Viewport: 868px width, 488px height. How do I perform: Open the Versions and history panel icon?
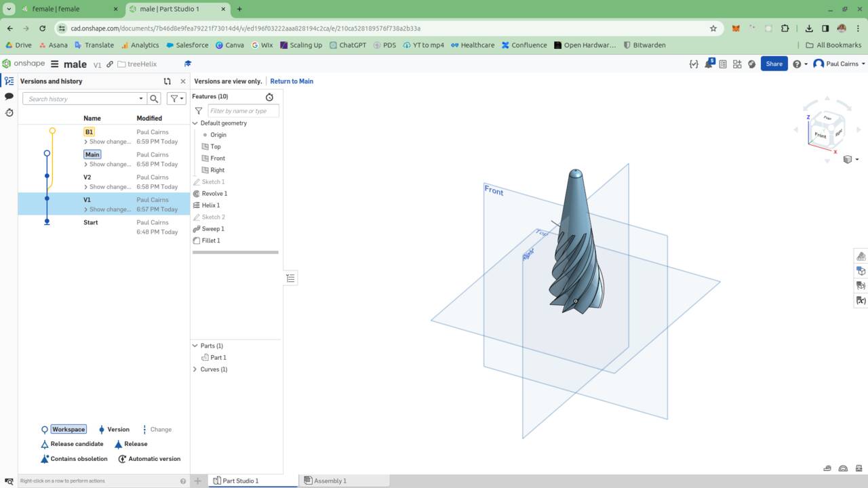pyautogui.click(x=9, y=81)
